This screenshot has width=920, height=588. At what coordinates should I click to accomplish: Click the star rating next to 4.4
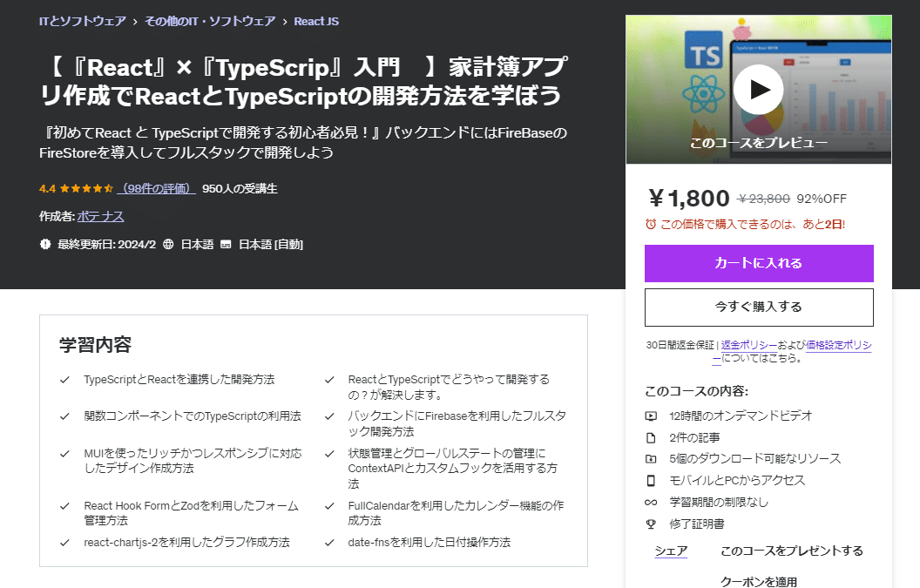click(85, 188)
